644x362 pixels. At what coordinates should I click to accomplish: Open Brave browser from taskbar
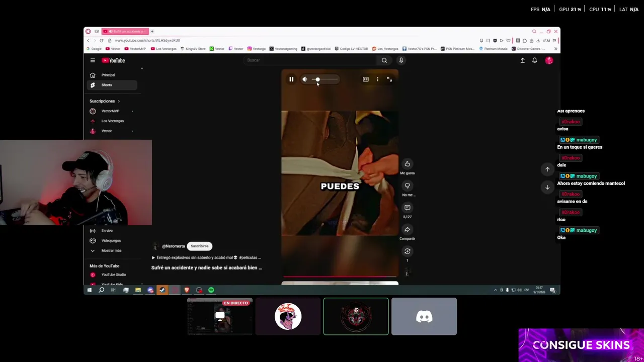(x=187, y=290)
